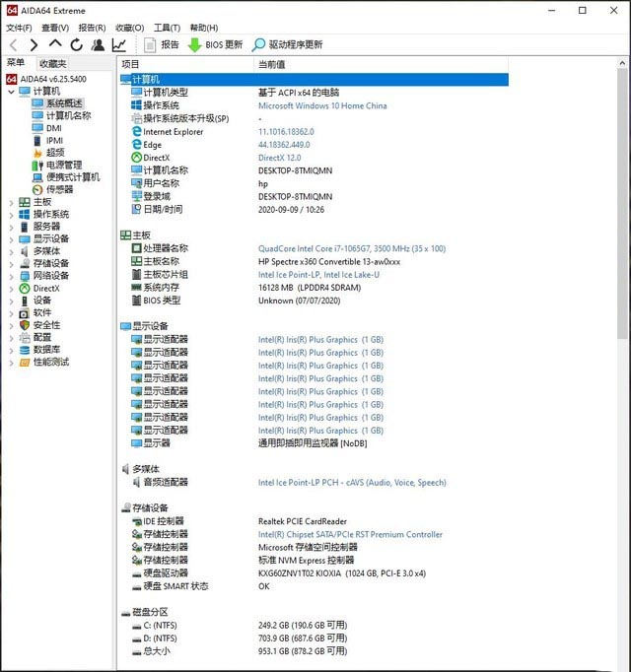631x672 pixels.
Task: Select the C: (NTFS) partition row
Action: 314,626
